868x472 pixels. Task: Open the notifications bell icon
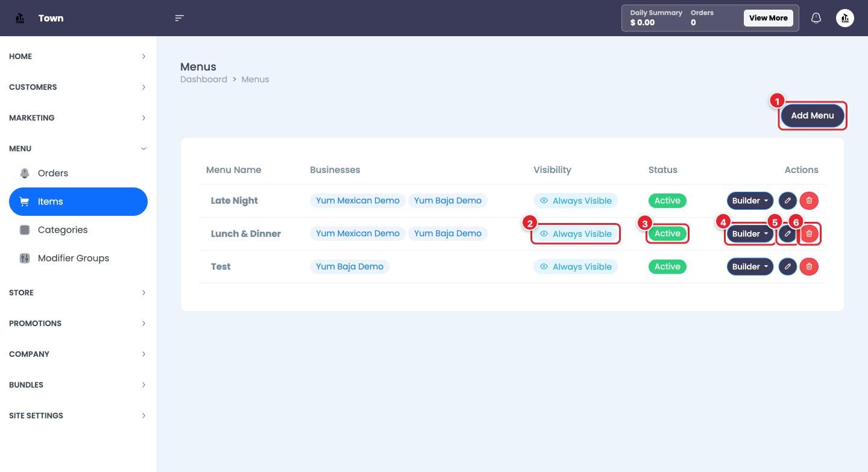pyautogui.click(x=816, y=18)
